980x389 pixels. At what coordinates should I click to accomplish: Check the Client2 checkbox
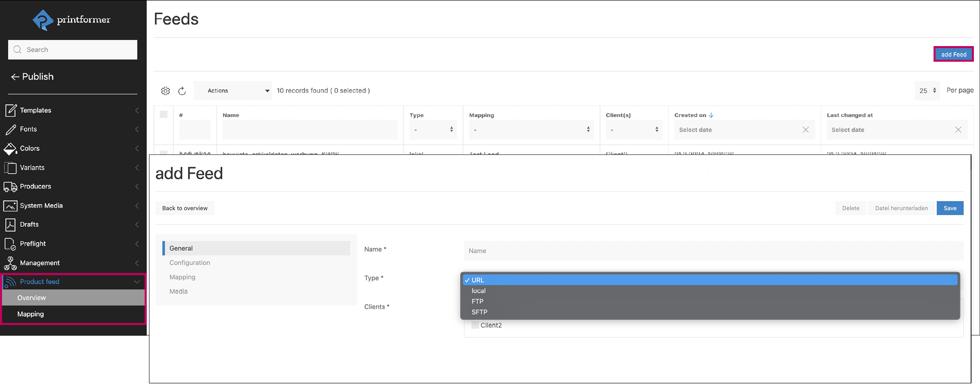pyautogui.click(x=475, y=325)
